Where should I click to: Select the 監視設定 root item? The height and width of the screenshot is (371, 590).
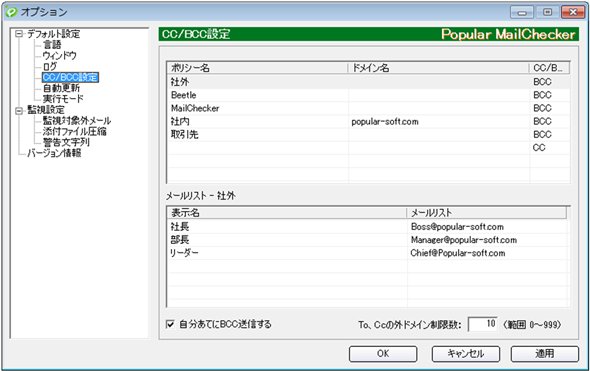pos(46,110)
